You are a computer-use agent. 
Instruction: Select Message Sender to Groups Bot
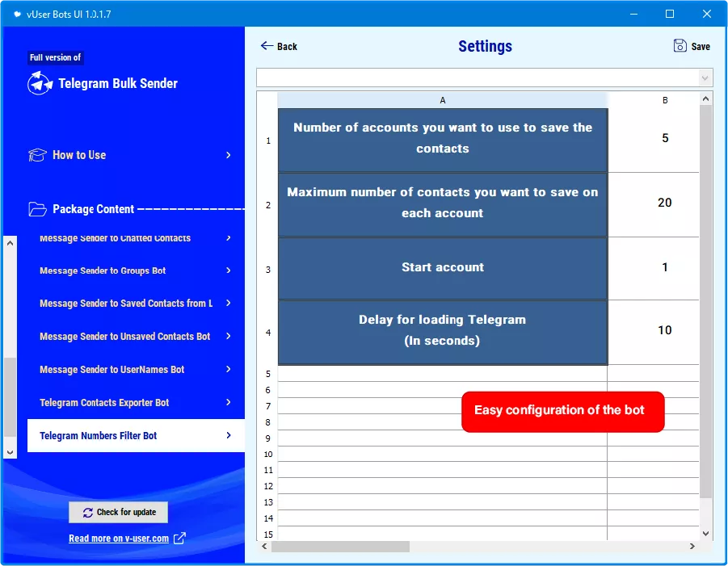tap(136, 270)
